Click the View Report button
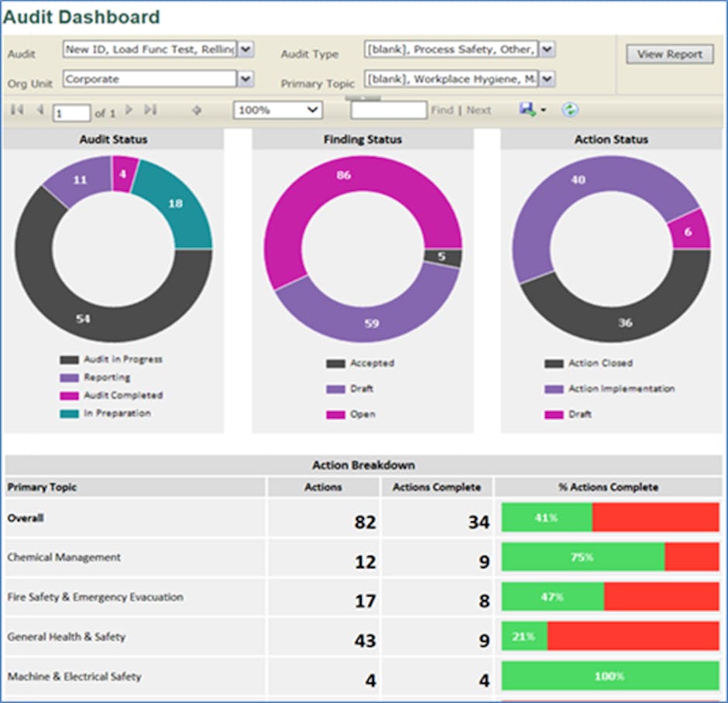Viewport: 728px width, 703px height. [x=668, y=54]
